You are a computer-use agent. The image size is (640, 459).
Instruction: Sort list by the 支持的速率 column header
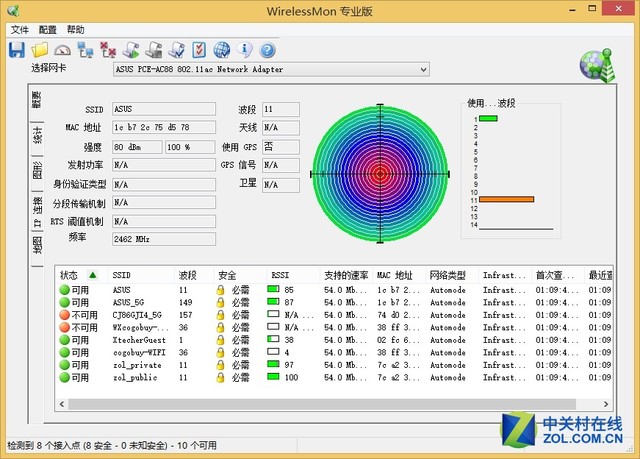click(346, 275)
